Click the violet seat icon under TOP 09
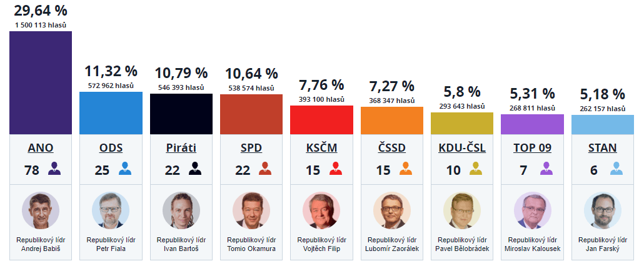Image resolution: width=644 pixels, height=271 pixels. coord(546,169)
